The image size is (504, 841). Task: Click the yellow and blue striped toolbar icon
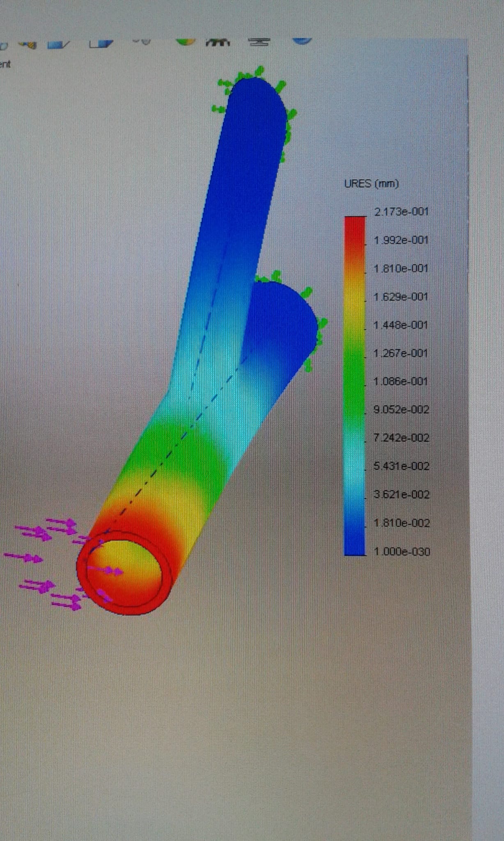(27, 44)
